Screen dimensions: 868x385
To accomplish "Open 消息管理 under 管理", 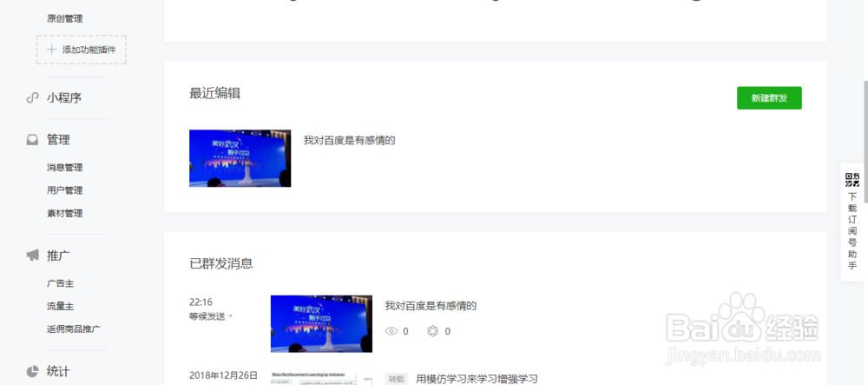I will (x=65, y=167).
